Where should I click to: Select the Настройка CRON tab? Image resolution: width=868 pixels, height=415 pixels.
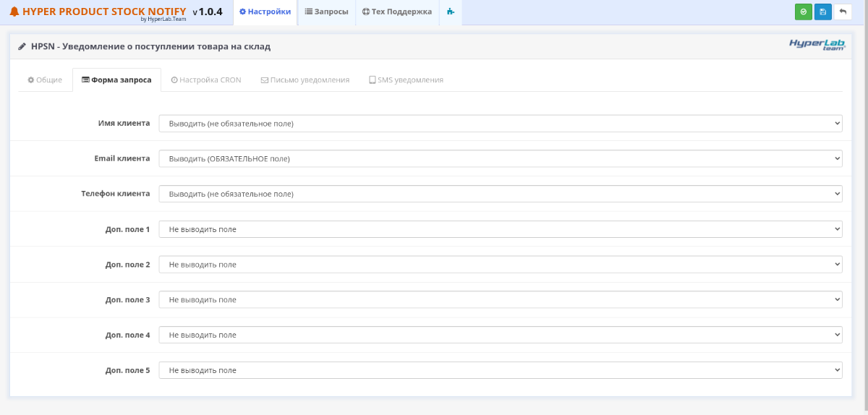[206, 80]
